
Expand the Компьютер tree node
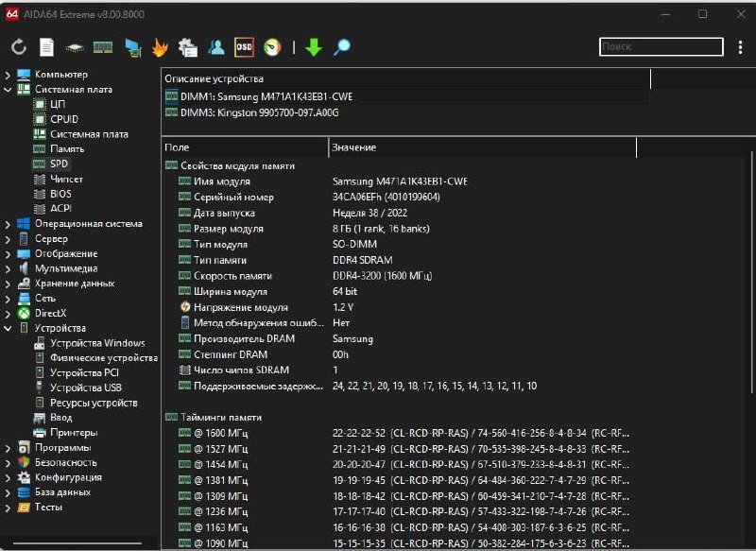[x=9, y=75]
